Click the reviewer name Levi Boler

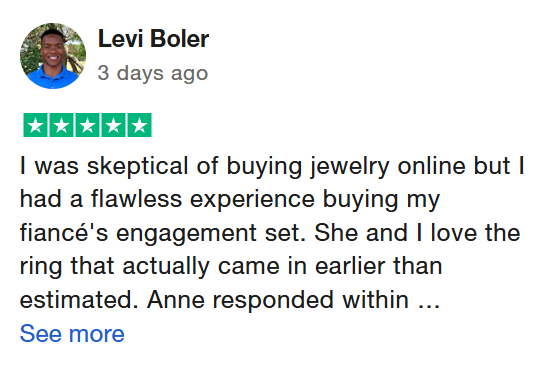point(153,39)
